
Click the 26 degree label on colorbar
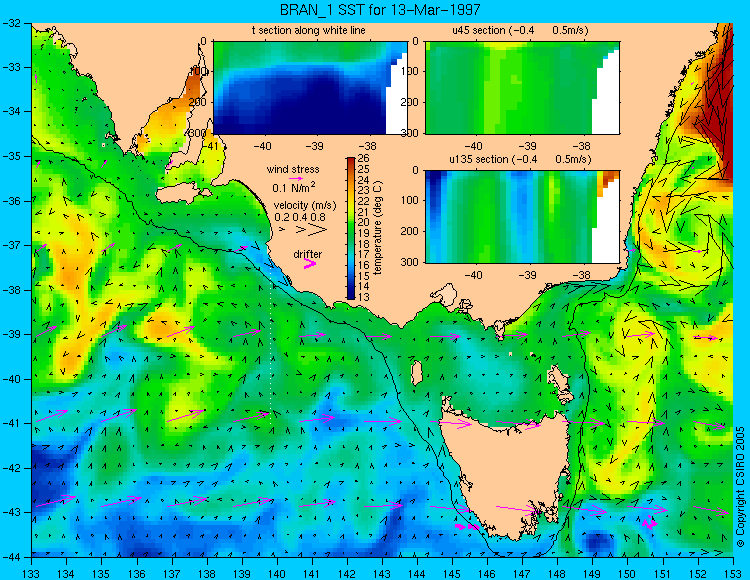tap(364, 158)
